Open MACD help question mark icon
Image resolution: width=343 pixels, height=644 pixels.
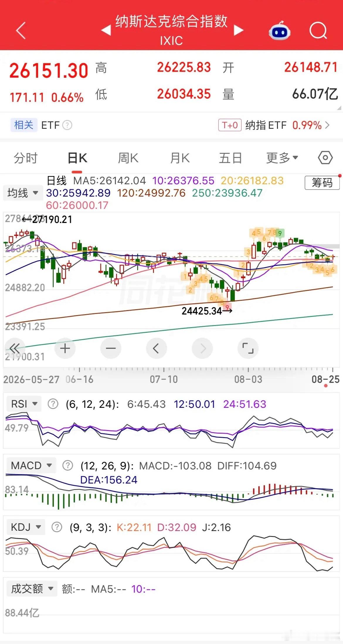tap(68, 466)
